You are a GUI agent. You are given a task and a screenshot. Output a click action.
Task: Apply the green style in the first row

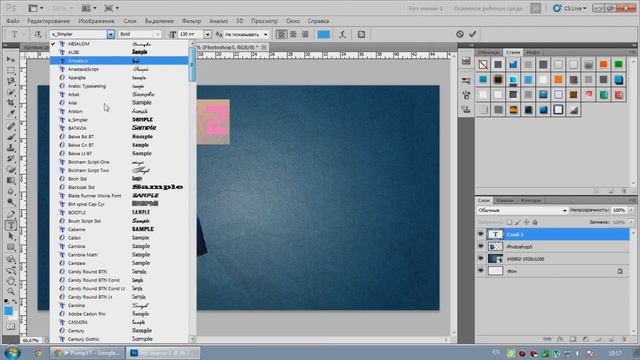tap(618, 64)
